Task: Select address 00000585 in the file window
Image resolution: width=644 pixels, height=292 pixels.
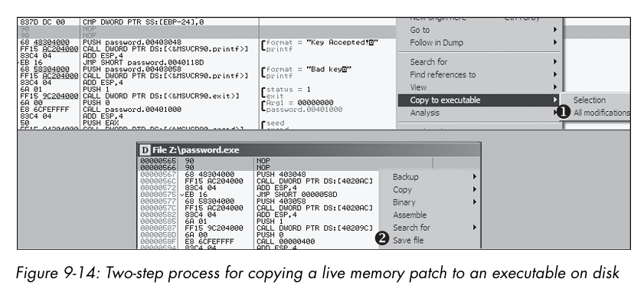Action: 158,221
